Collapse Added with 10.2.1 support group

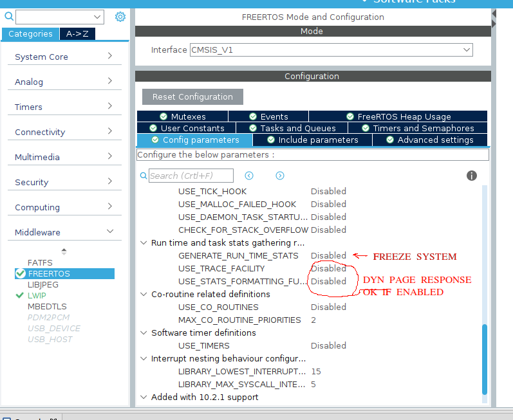coord(144,397)
